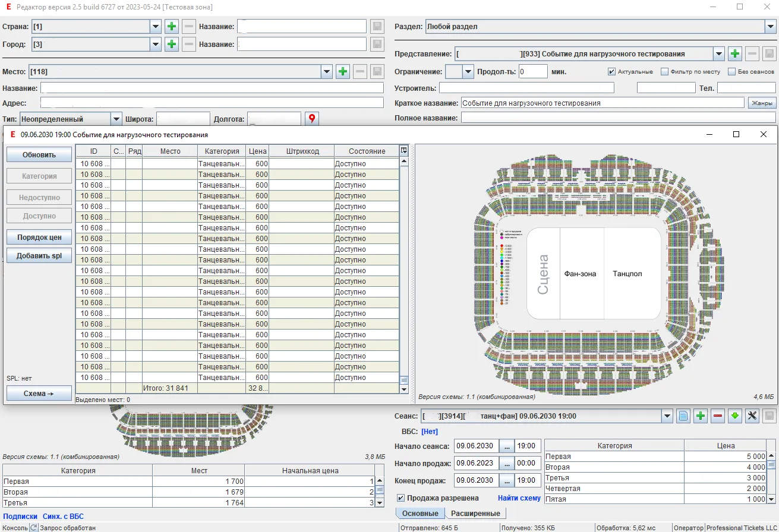Click the Жанры button
This screenshot has width=779, height=532.
pyautogui.click(x=762, y=103)
